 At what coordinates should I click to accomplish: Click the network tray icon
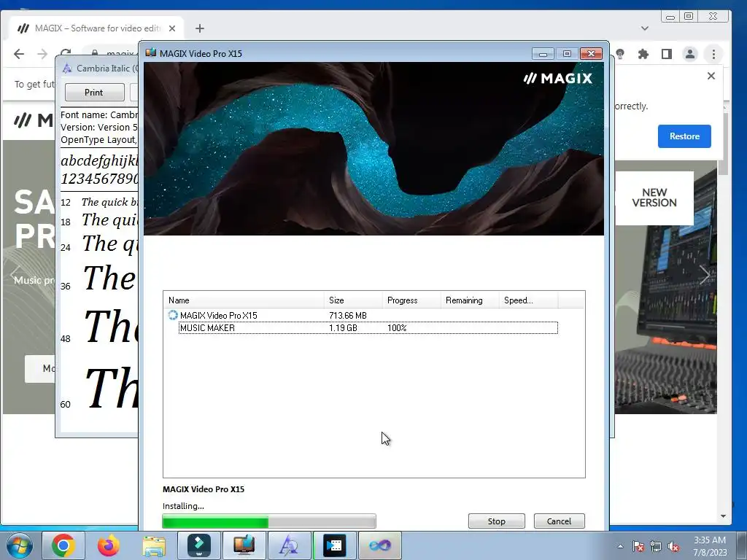coord(656,546)
